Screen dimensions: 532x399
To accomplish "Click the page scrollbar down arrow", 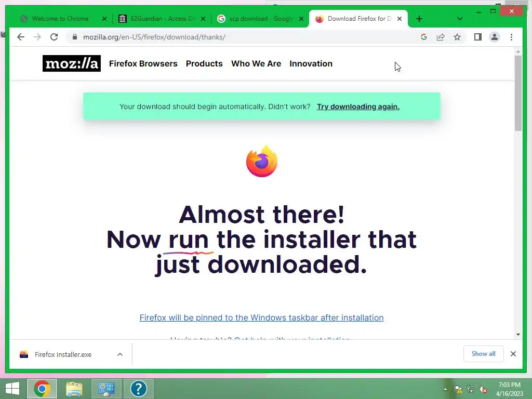I will [518, 335].
